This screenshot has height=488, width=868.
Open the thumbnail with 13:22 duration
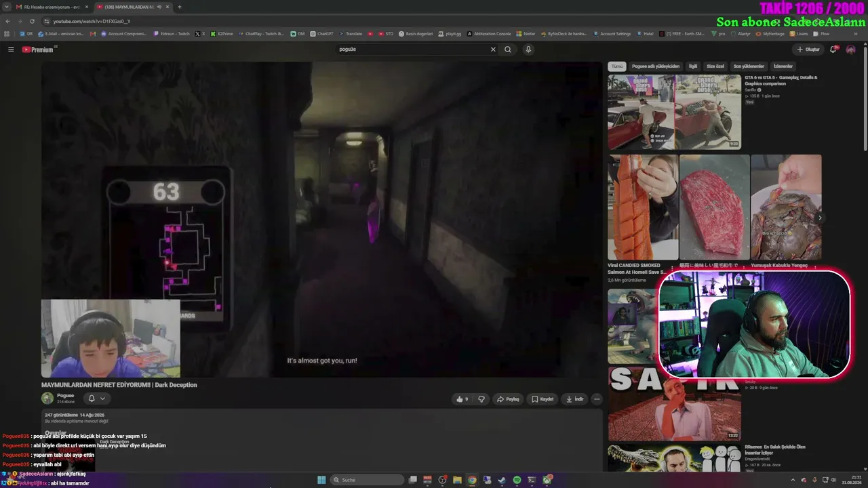tap(674, 404)
